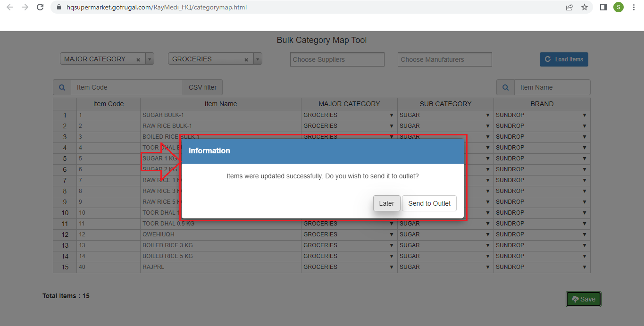This screenshot has height=326, width=644.
Task: Click the CSV filter button
Action: [203, 87]
